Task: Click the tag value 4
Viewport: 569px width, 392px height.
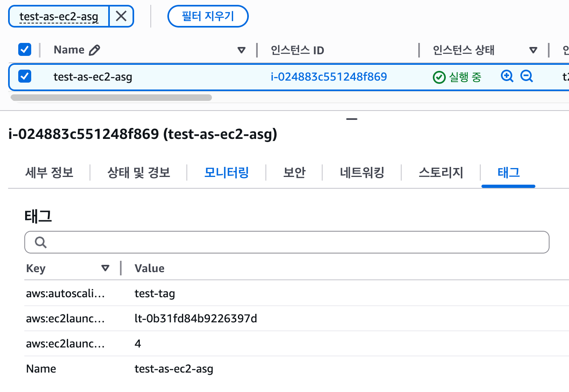Action: coord(138,343)
